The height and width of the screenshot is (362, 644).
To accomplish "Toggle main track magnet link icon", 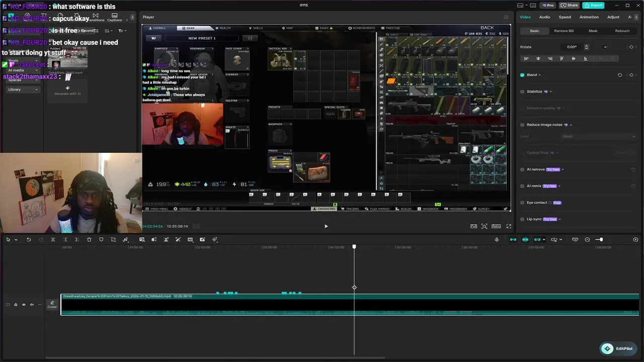I will 513,239.
